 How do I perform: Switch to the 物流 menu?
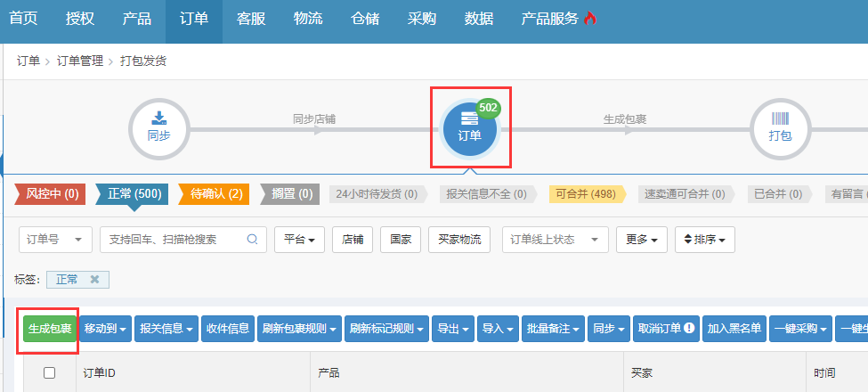click(308, 19)
